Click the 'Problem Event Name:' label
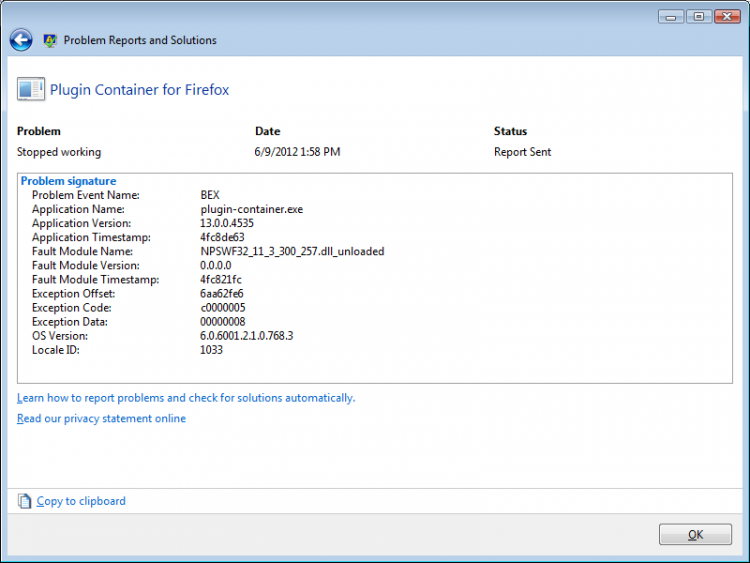 tap(86, 195)
